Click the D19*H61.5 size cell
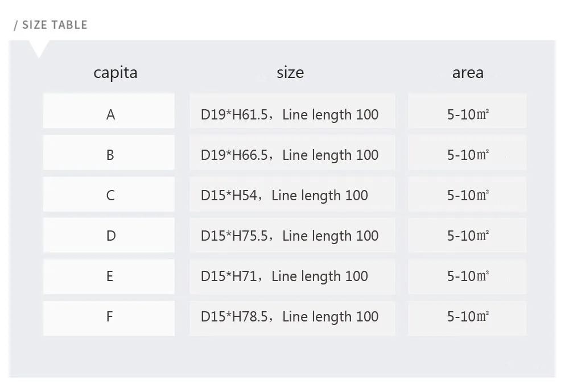The height and width of the screenshot is (392, 569). (290, 114)
